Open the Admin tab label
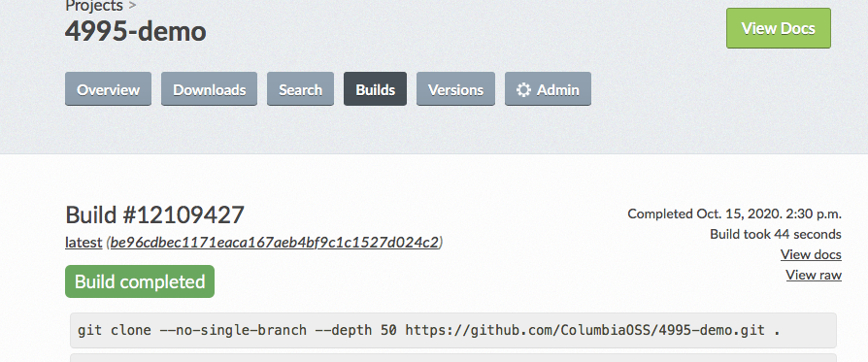Screen dimensions: 868x362 click(558, 89)
